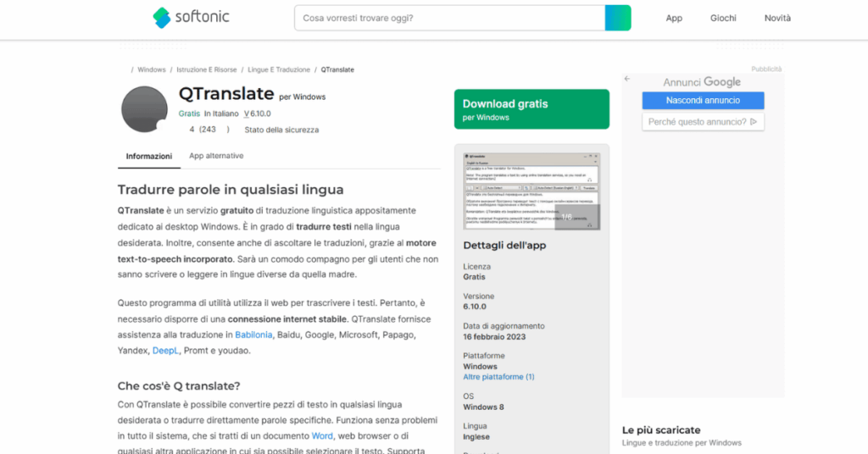
Task: Open the Giochi menu item
Action: click(x=723, y=18)
